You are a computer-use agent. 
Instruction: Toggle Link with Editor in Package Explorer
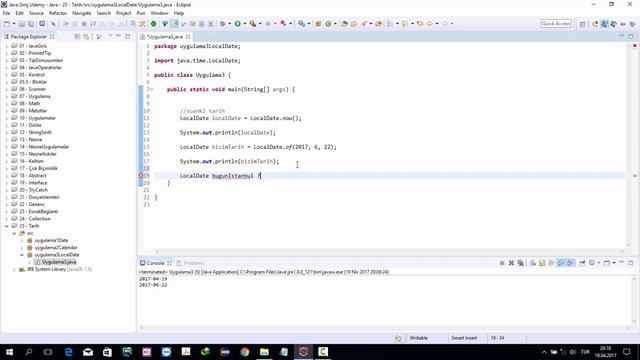tap(86, 37)
